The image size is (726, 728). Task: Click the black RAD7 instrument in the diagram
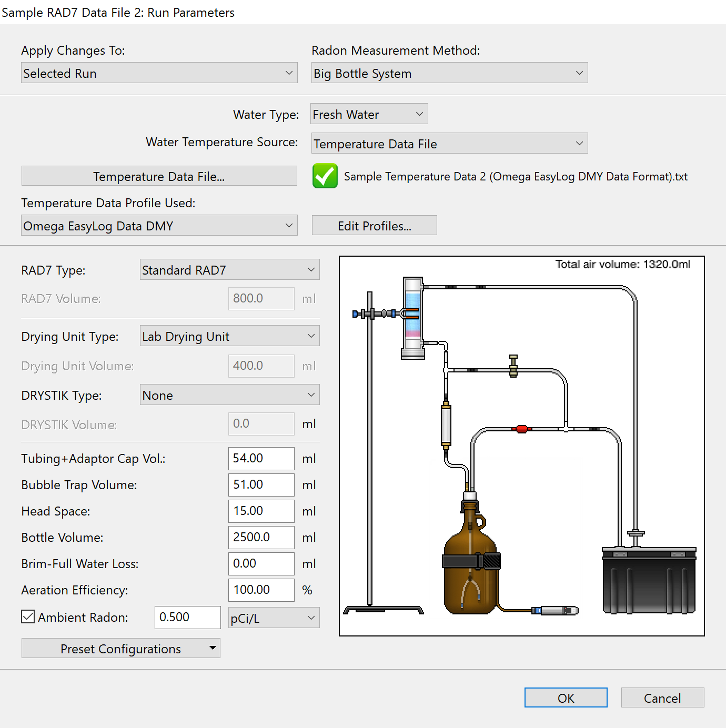[649, 581]
